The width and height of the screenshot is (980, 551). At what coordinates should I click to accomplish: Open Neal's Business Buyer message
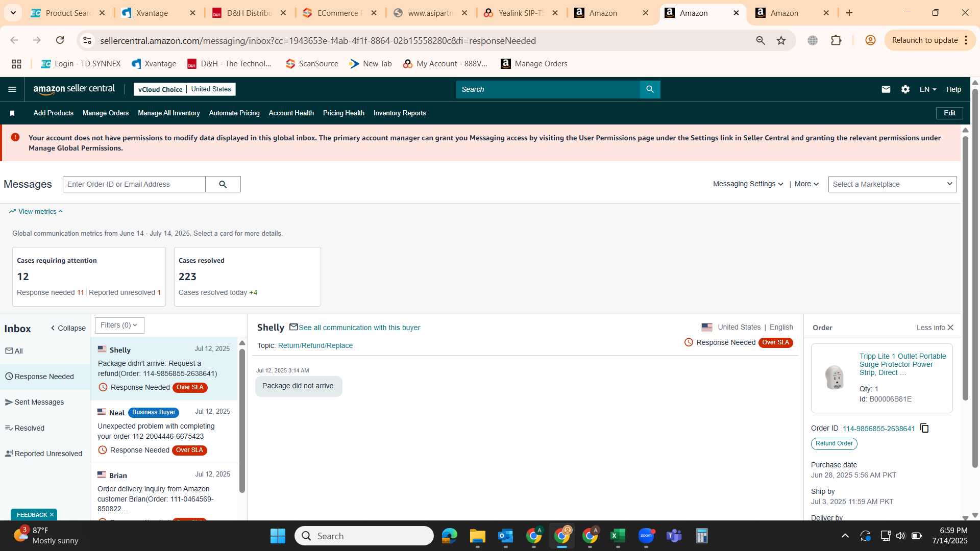164,431
